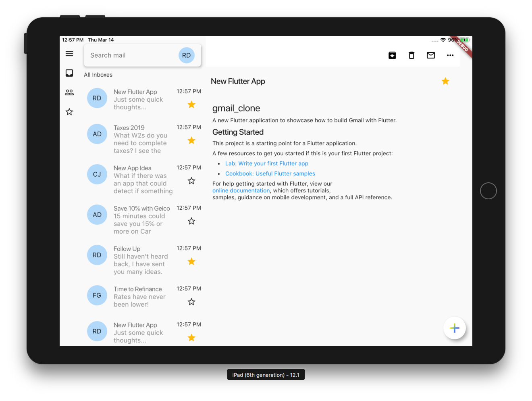The width and height of the screenshot is (532, 401).
Task: Archive the open email
Action: 392,55
